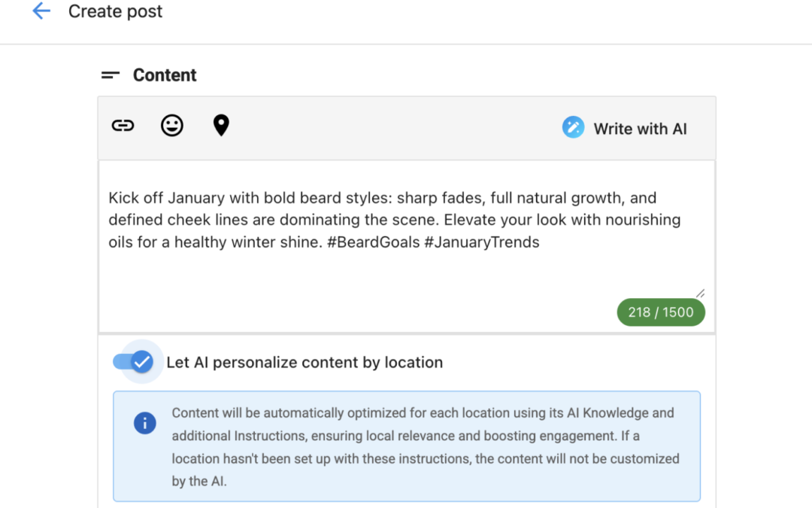Open the emoji picker icon
Screen dimensions: 812x508
coord(171,125)
